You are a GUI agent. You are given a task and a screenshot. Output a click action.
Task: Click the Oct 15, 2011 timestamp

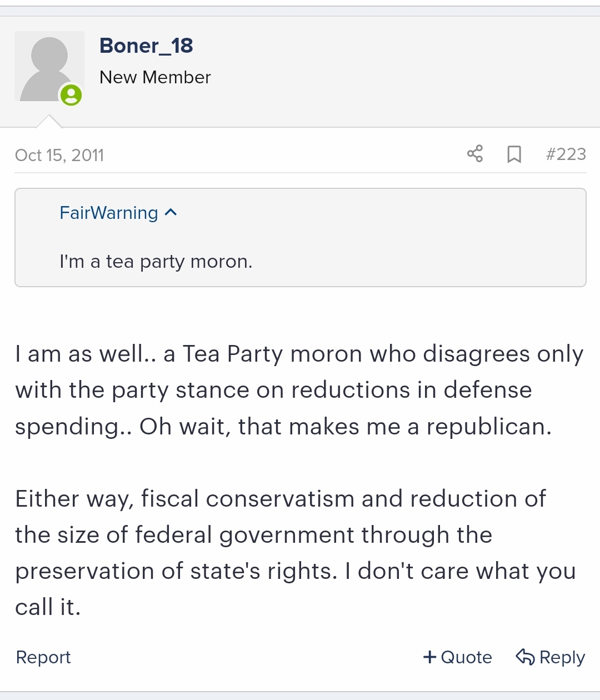pos(59,155)
